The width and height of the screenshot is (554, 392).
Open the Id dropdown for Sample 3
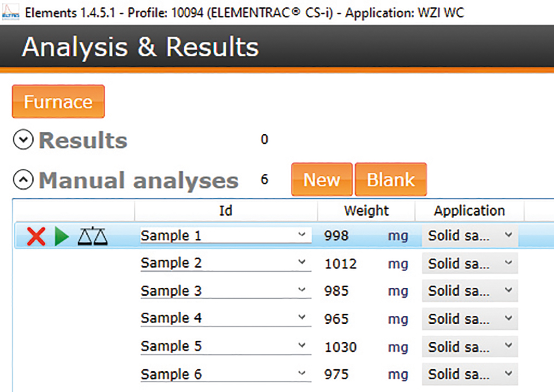(x=302, y=291)
